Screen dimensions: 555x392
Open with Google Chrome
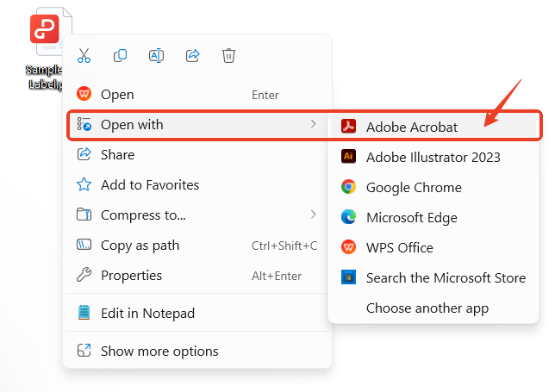[x=434, y=187]
